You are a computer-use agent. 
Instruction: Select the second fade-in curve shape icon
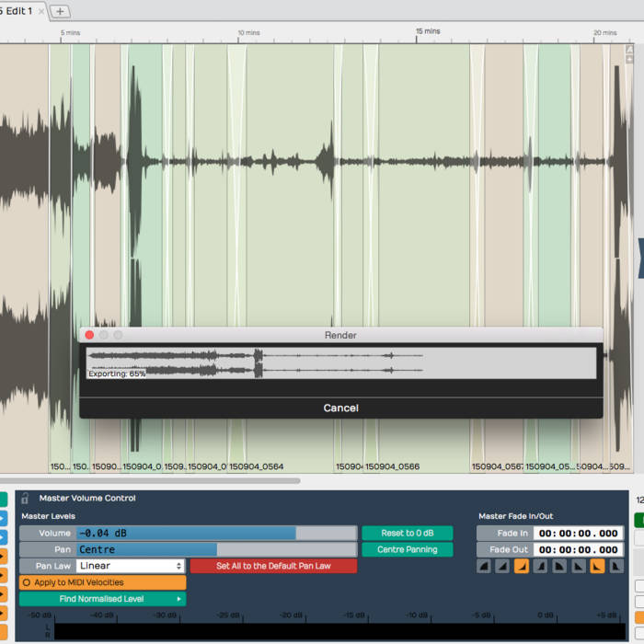tap(502, 567)
